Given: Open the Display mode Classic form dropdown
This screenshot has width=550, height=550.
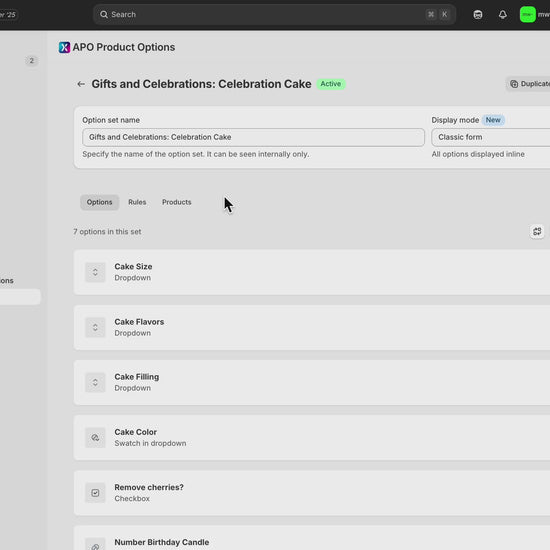Looking at the screenshot, I should (x=491, y=137).
